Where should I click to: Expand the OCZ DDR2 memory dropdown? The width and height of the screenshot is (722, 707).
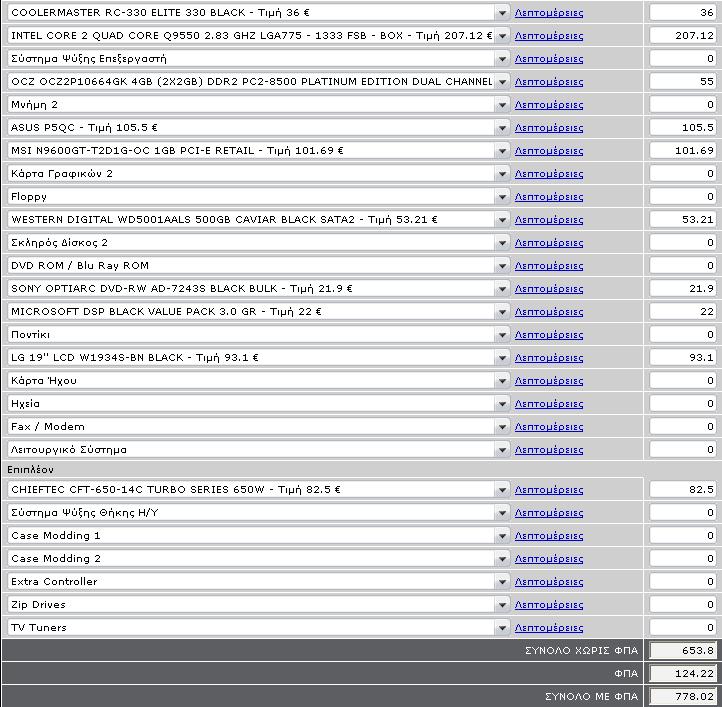(x=501, y=82)
